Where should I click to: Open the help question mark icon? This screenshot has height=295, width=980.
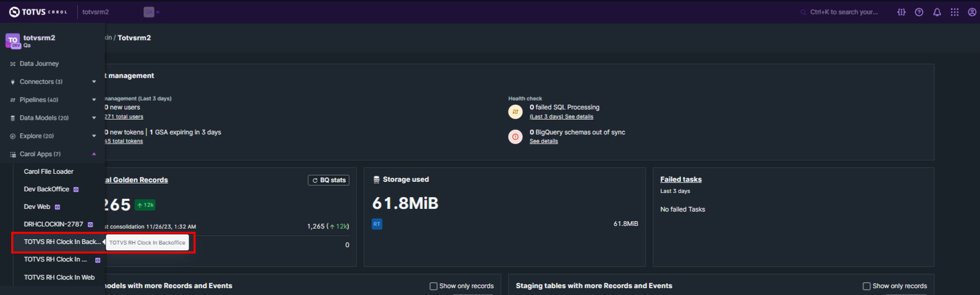pyautogui.click(x=919, y=12)
